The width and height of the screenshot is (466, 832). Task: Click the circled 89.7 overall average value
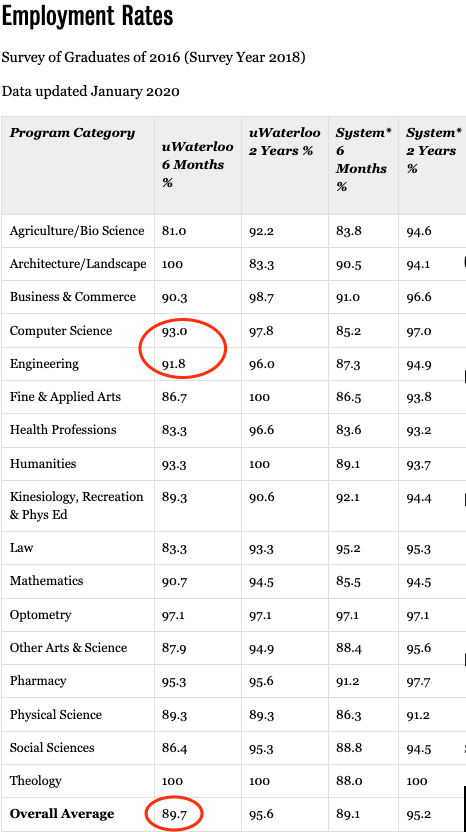(175, 813)
